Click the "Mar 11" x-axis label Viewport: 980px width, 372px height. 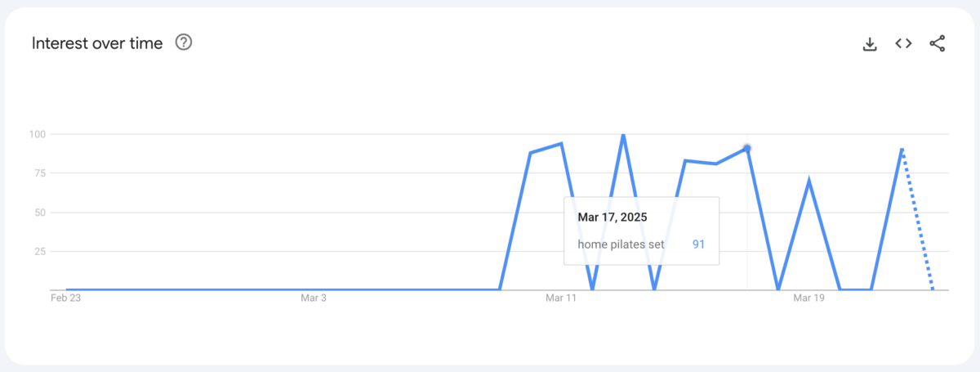(561, 298)
